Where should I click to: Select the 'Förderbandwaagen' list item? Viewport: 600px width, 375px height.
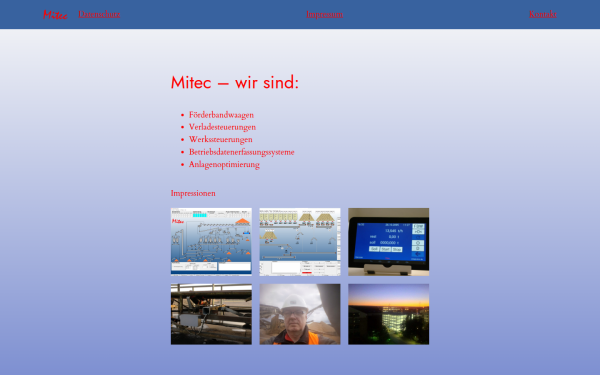tap(221, 115)
